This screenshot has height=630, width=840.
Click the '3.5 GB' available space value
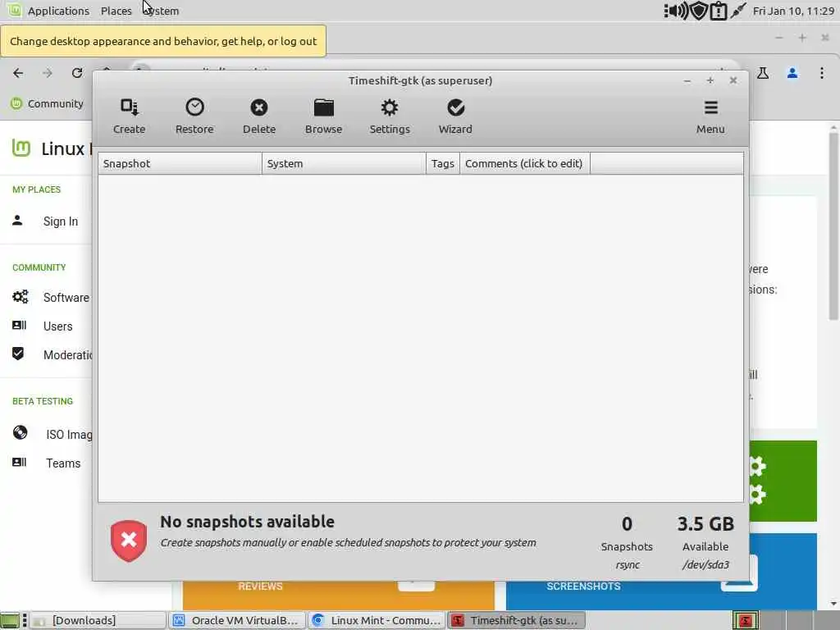(705, 524)
